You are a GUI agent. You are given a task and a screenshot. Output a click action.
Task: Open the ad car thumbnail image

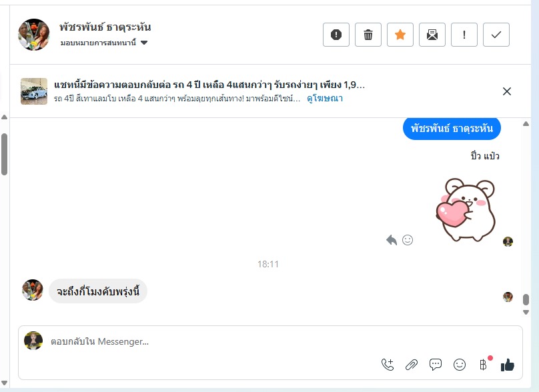[x=33, y=91]
